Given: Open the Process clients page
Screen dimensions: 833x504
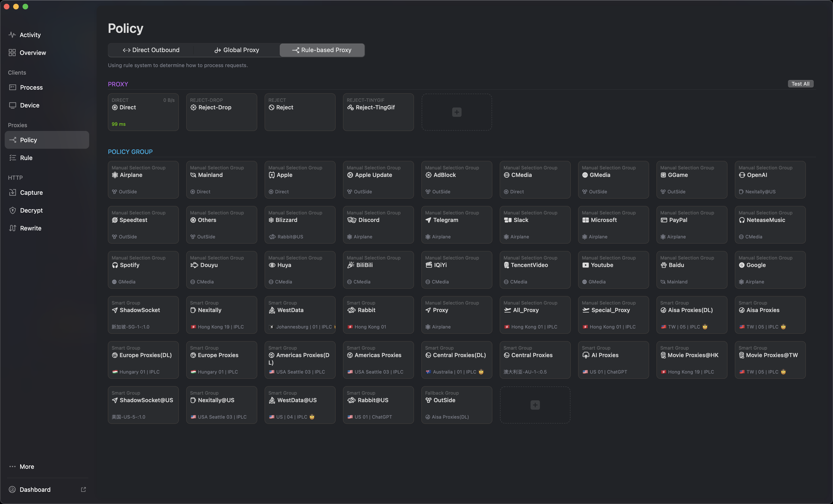Looking at the screenshot, I should [31, 88].
